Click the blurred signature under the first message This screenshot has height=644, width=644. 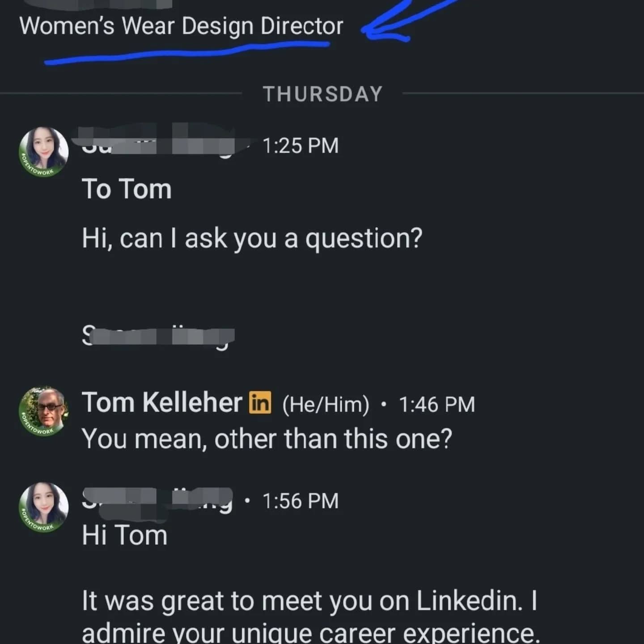click(x=158, y=336)
